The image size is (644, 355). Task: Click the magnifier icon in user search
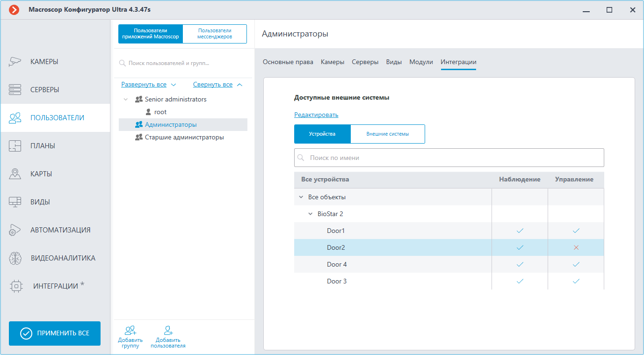coord(123,63)
